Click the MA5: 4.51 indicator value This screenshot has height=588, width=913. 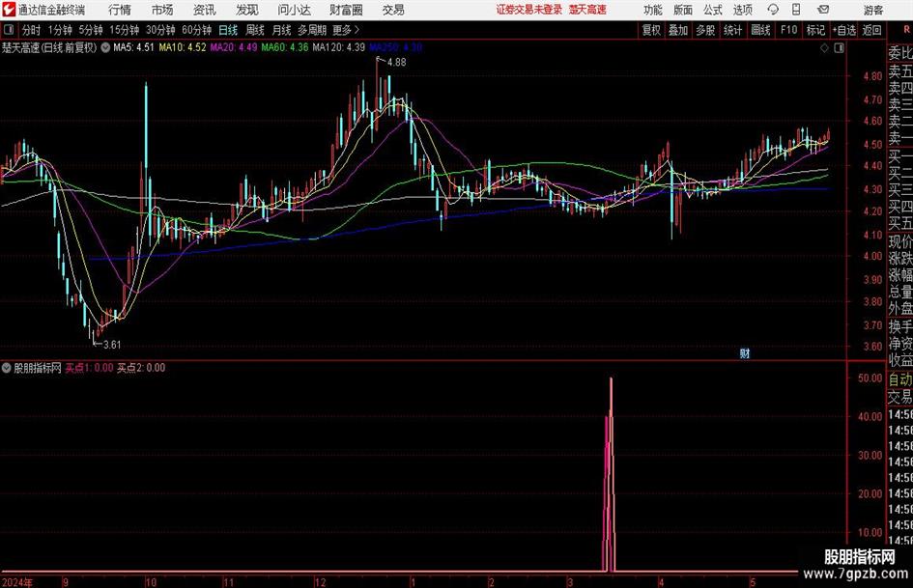134,47
